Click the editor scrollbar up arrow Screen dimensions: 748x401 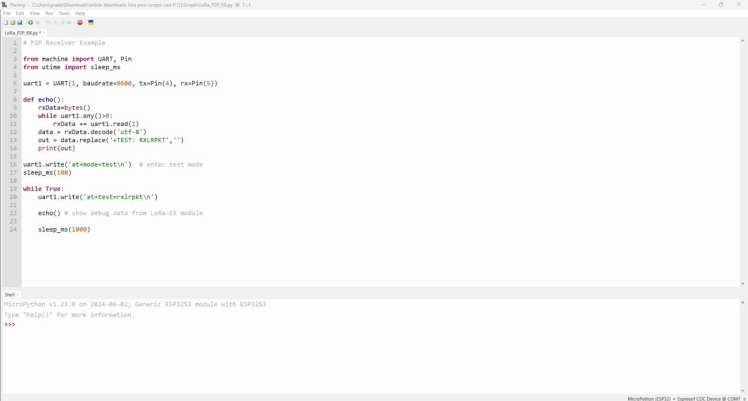(x=743, y=41)
